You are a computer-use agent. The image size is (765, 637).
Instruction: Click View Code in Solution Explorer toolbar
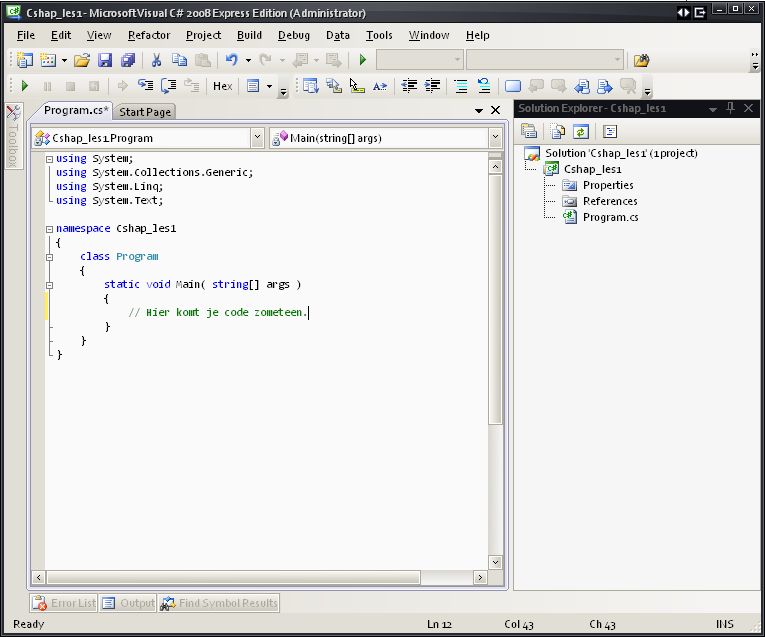pyautogui.click(x=610, y=131)
